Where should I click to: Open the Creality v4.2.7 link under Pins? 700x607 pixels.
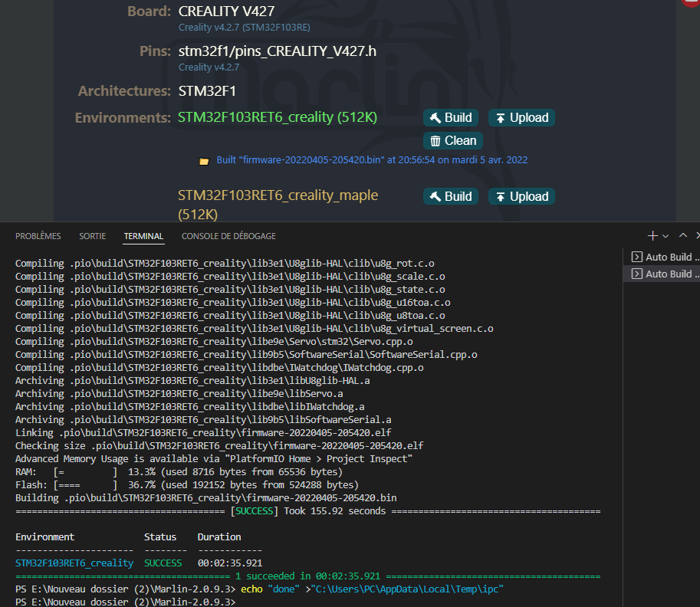(x=209, y=67)
